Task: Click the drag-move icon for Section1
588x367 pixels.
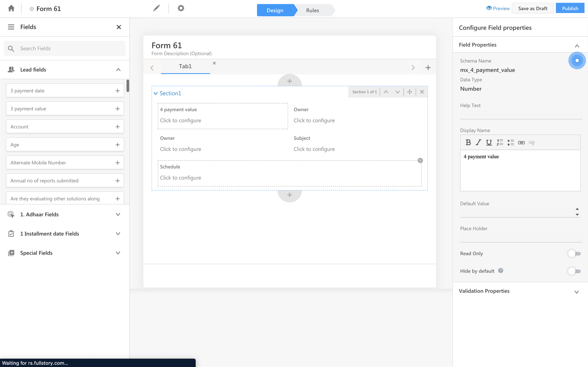Action: [x=410, y=92]
